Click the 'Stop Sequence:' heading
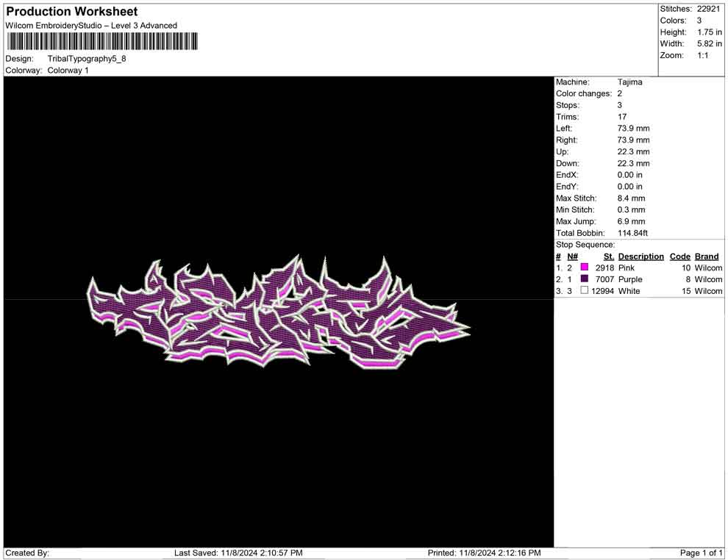728x560 pixels. 585,245
